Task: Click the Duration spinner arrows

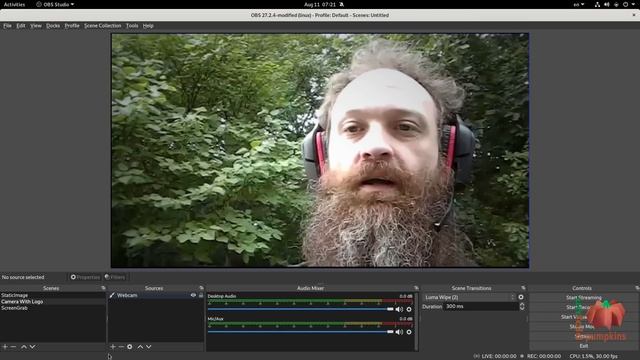Action: (522, 307)
